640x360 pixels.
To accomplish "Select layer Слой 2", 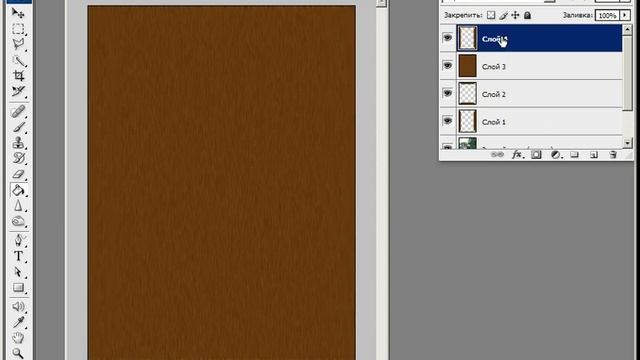I will [x=540, y=94].
